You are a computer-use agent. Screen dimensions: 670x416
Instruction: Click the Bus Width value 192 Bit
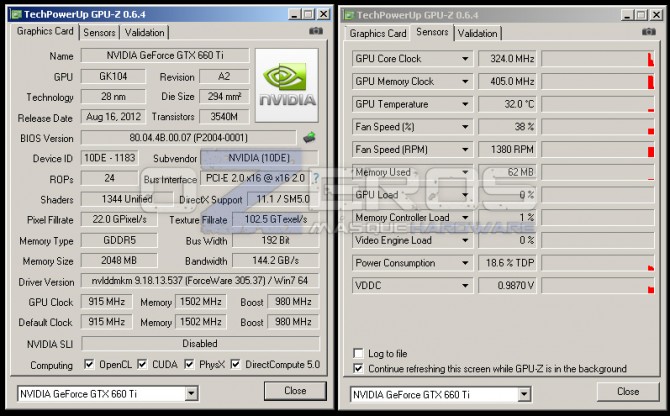276,240
